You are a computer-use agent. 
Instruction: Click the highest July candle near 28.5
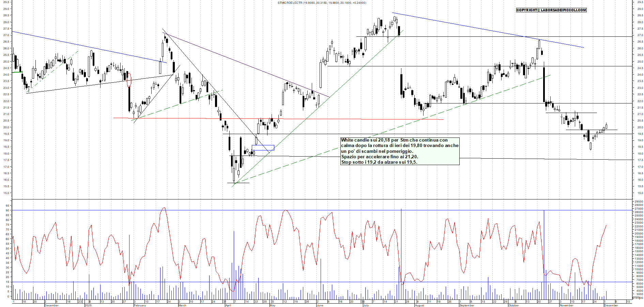pos(394,20)
